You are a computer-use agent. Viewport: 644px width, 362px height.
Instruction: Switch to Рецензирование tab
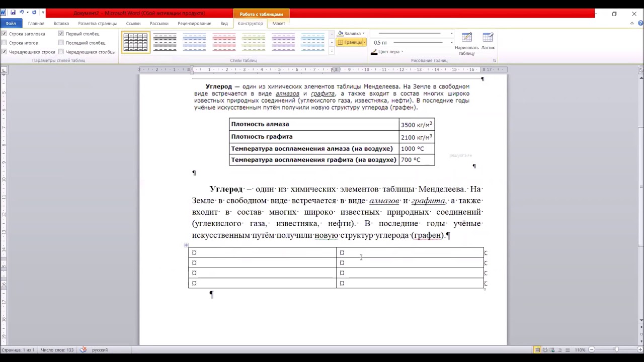point(194,23)
